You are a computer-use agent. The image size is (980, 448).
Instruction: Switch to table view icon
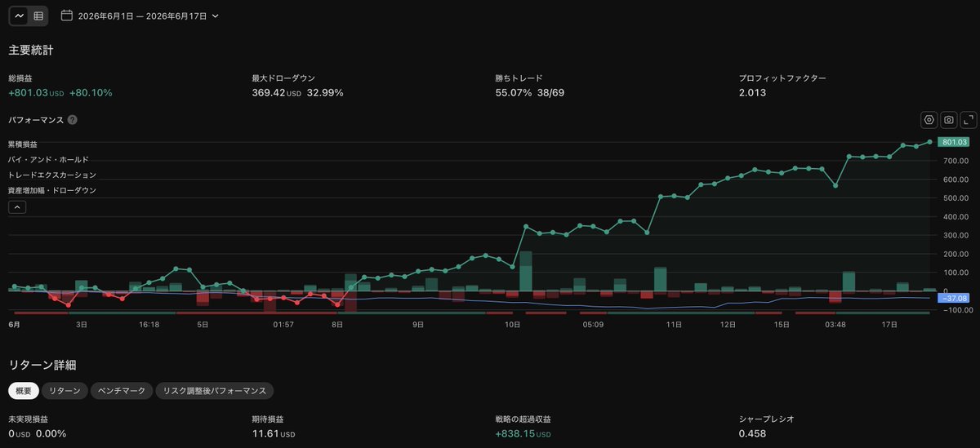[38, 16]
